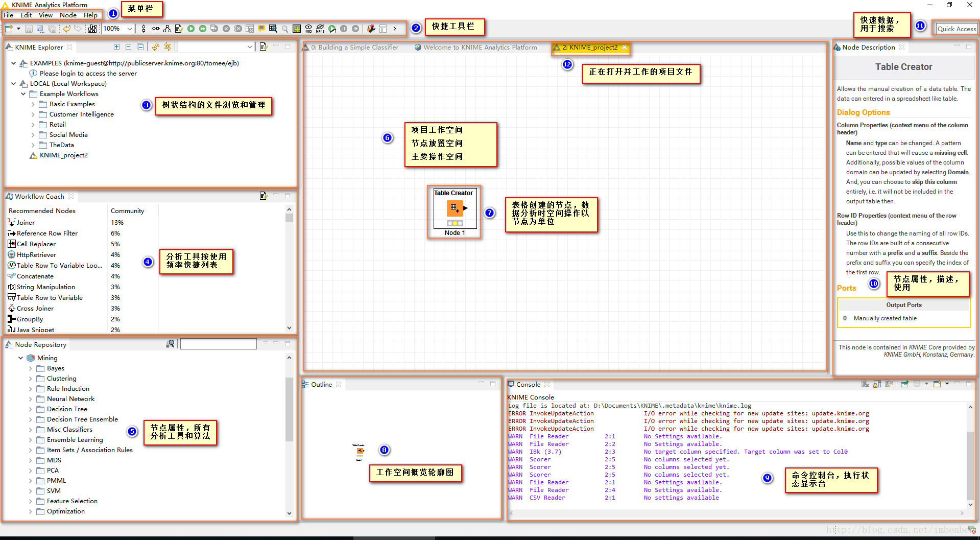Click the yellow workflow annotation icon
This screenshot has height=540, width=980.
[261, 29]
